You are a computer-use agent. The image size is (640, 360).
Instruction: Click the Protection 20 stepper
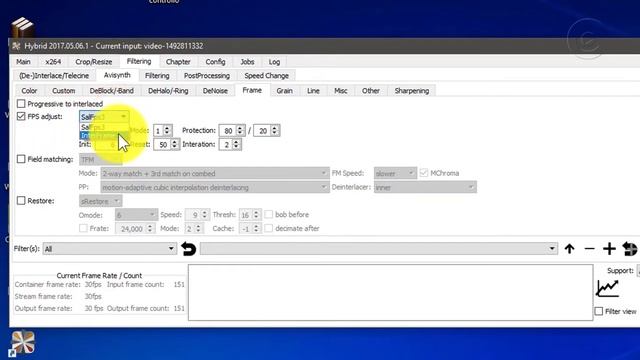point(267,131)
